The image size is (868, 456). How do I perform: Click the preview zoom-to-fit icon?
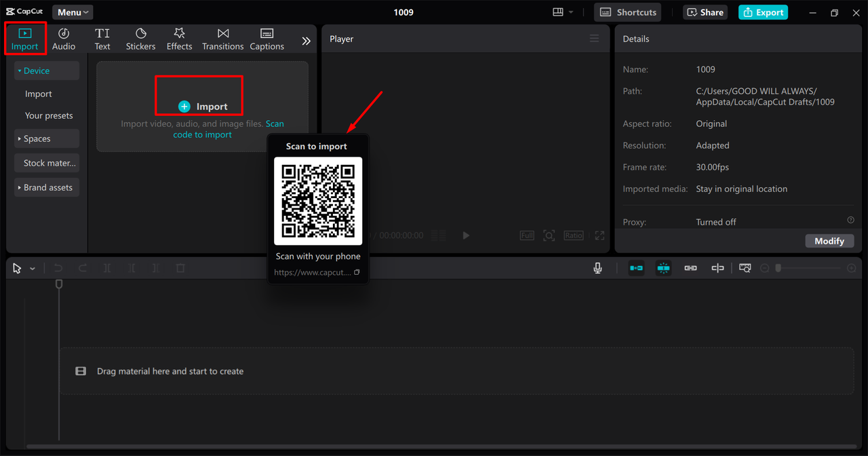coord(549,235)
